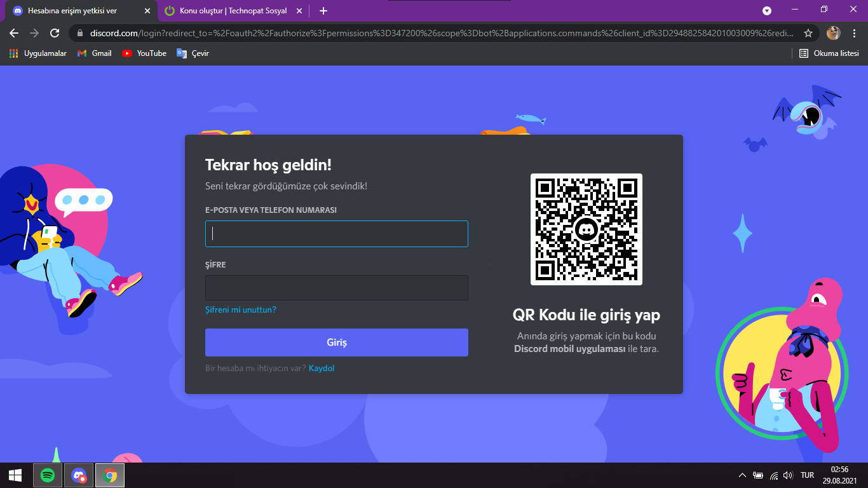Image resolution: width=868 pixels, height=488 pixels.
Task: Open the volume control icon
Action: [789, 475]
